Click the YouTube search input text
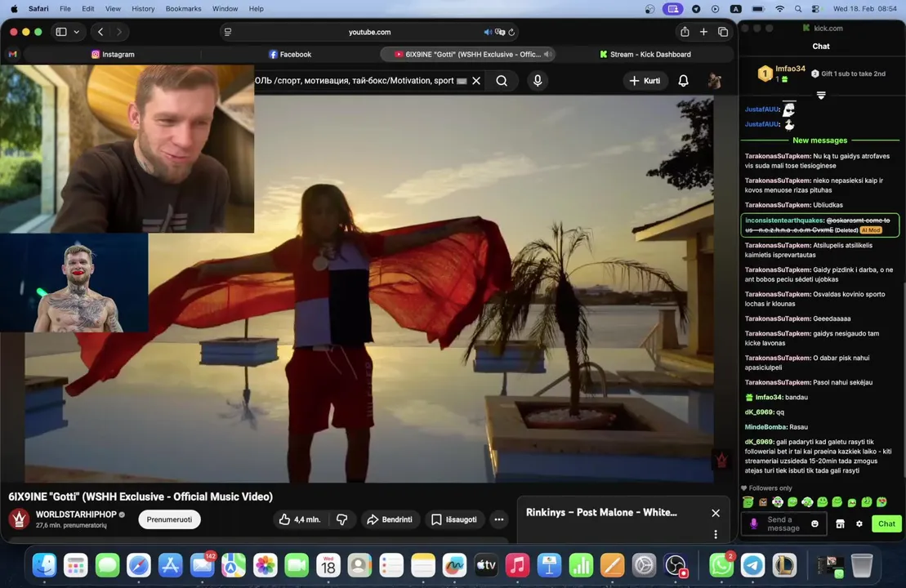This screenshot has height=588, width=906. coord(355,81)
